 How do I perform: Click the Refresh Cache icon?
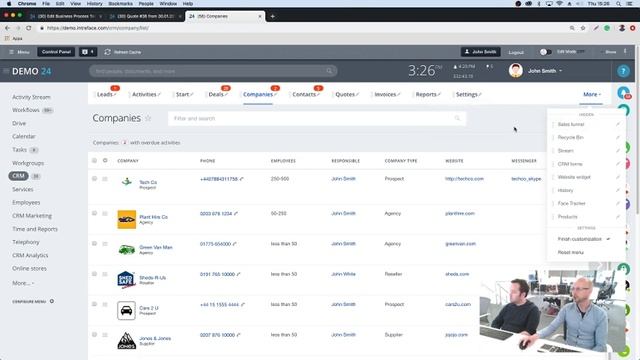pyautogui.click(x=107, y=52)
